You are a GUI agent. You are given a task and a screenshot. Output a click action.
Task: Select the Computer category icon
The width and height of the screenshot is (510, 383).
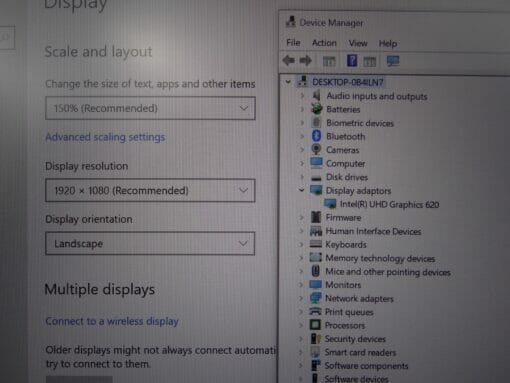(x=316, y=163)
